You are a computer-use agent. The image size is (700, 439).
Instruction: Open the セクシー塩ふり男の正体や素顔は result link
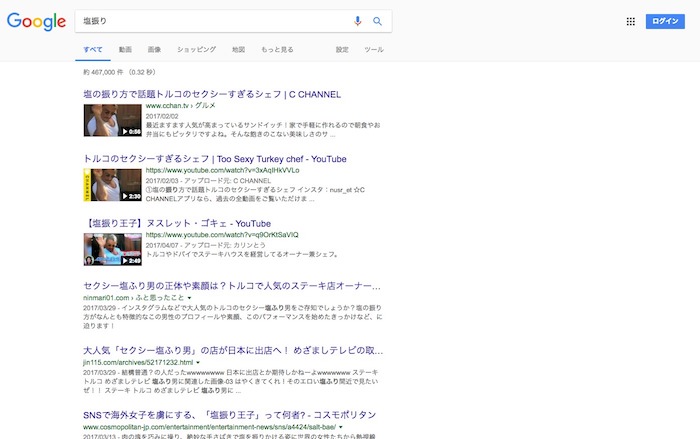pyautogui.click(x=232, y=285)
